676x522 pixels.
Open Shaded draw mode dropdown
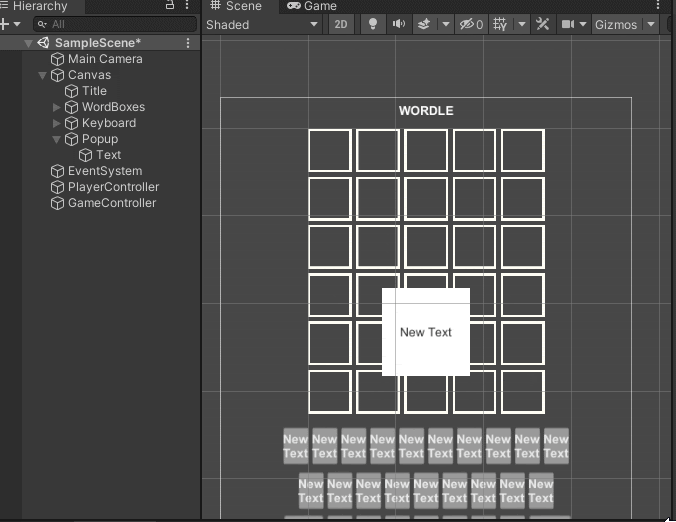pos(262,25)
